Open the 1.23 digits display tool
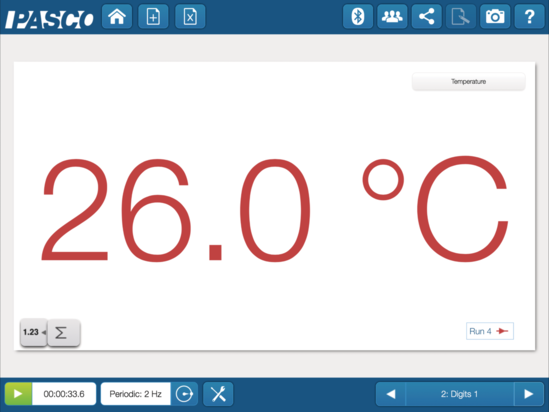Screen dimensions: 549x412 click(34, 332)
